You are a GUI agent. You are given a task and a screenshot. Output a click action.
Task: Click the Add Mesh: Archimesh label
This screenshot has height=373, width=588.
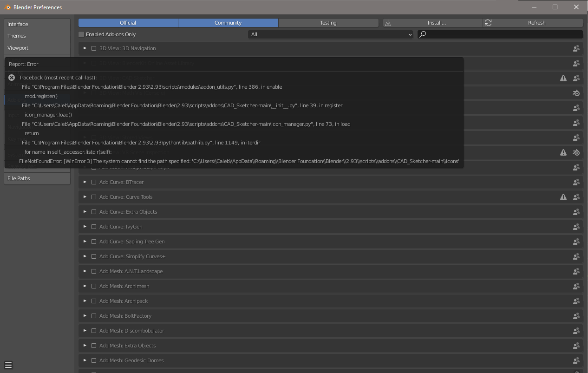coord(124,286)
